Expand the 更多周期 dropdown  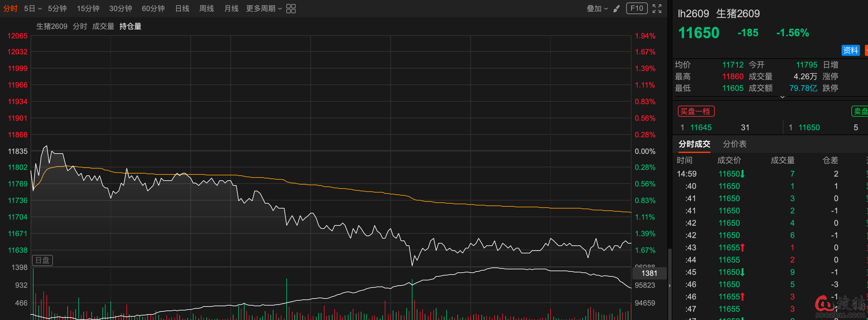(x=264, y=9)
